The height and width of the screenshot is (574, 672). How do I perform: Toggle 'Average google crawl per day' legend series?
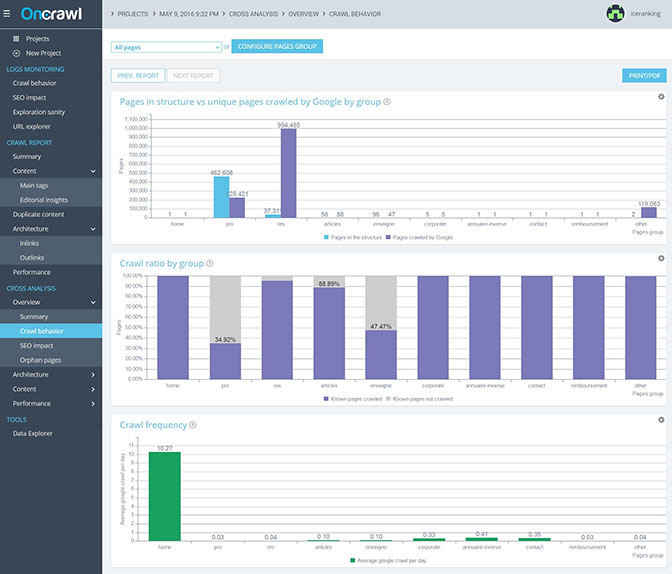(x=388, y=561)
